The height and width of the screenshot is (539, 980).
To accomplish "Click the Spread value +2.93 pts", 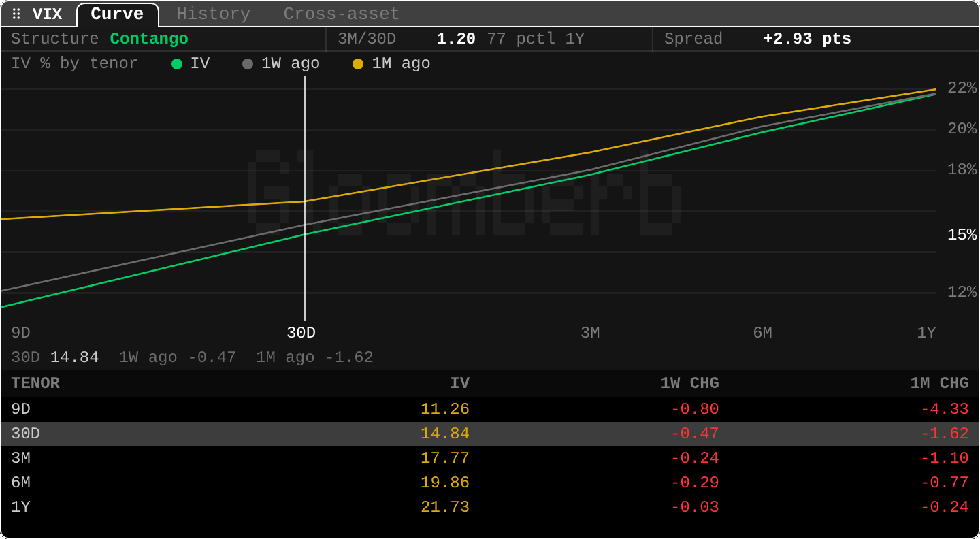I will click(807, 39).
